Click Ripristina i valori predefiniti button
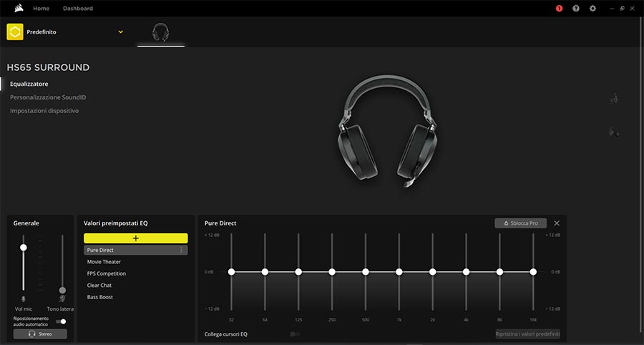The width and height of the screenshot is (644, 345). [x=528, y=334]
